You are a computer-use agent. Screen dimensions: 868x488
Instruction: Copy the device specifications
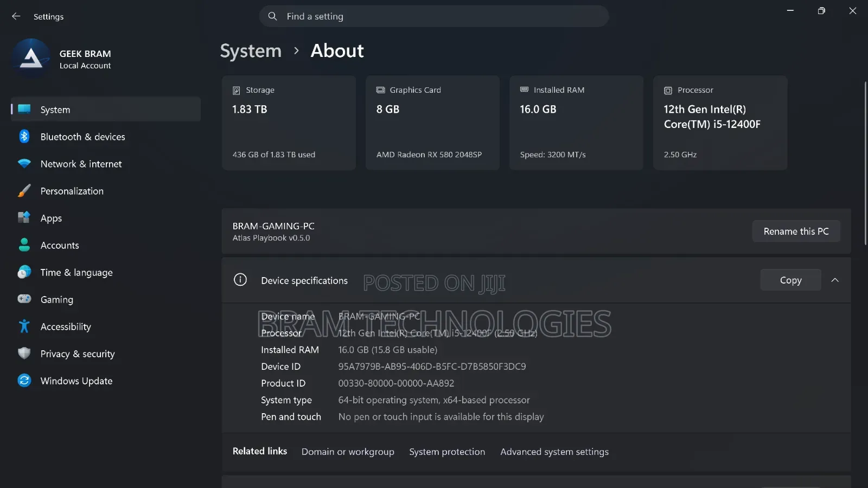[790, 280]
